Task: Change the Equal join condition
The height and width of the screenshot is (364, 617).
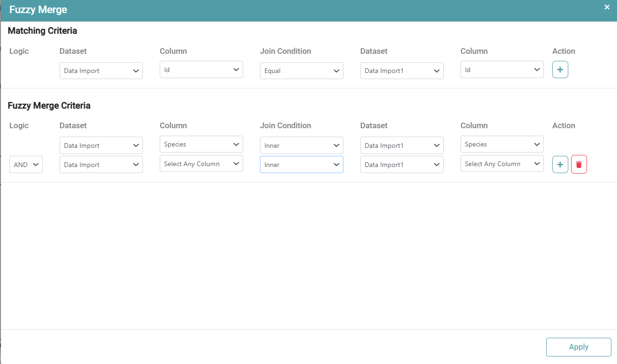Action: pos(301,71)
